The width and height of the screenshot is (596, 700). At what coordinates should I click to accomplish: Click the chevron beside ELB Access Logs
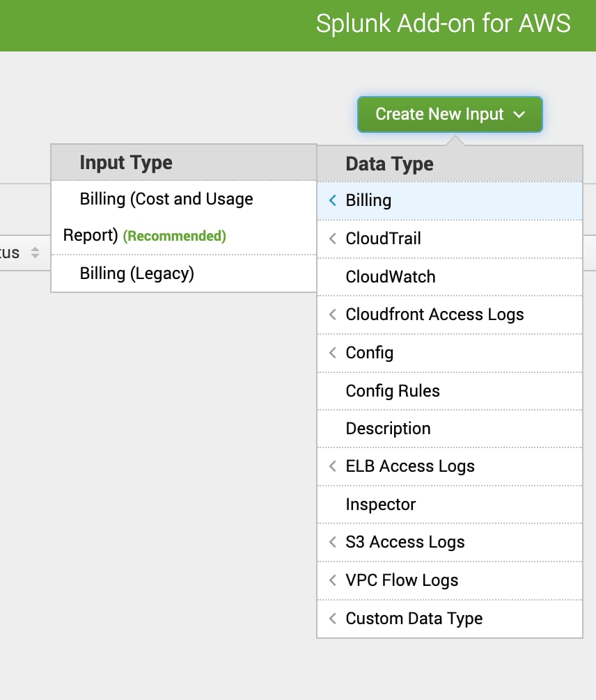click(x=332, y=466)
